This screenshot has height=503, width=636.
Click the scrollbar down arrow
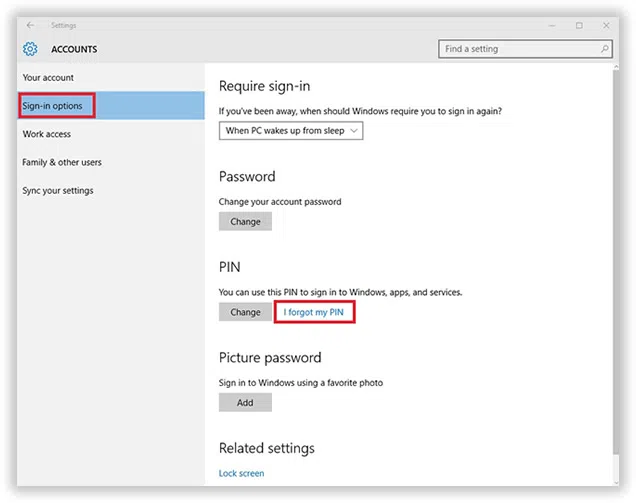point(615,480)
